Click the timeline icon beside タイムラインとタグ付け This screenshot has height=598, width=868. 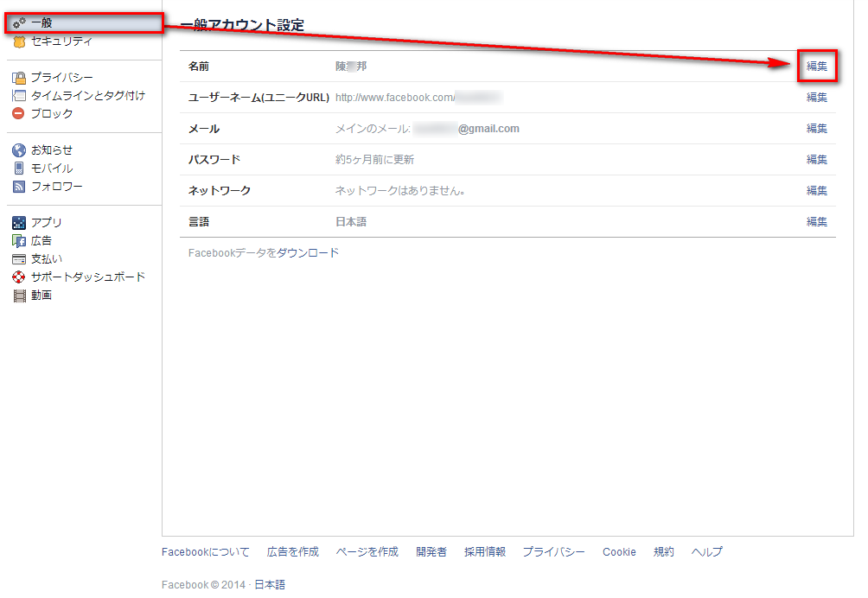click(x=19, y=96)
